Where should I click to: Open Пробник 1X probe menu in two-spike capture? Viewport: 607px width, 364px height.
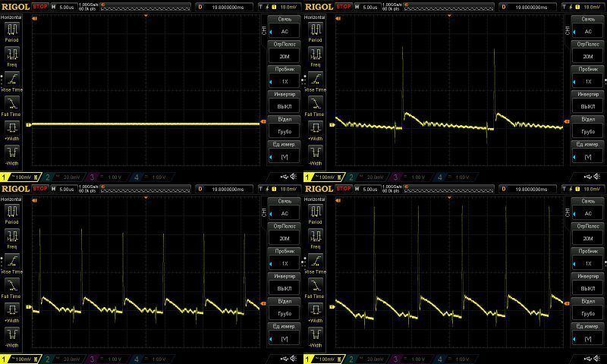pos(588,77)
